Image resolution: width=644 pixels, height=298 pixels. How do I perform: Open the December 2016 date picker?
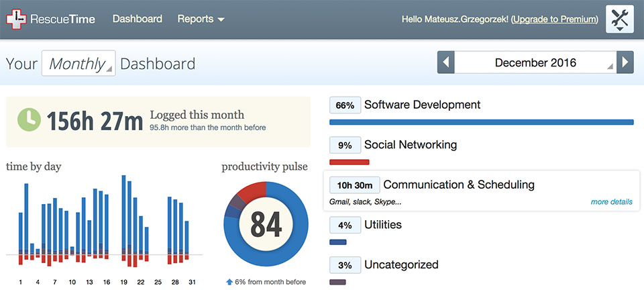point(535,62)
